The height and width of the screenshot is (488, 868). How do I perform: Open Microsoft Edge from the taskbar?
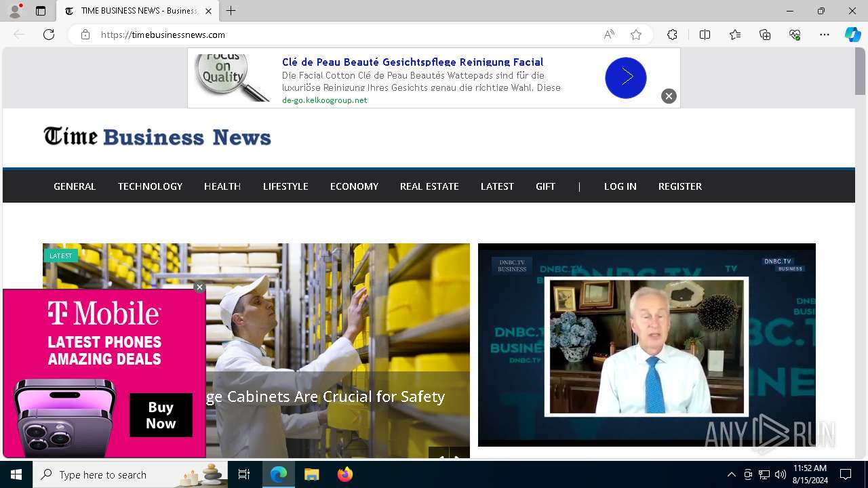279,474
